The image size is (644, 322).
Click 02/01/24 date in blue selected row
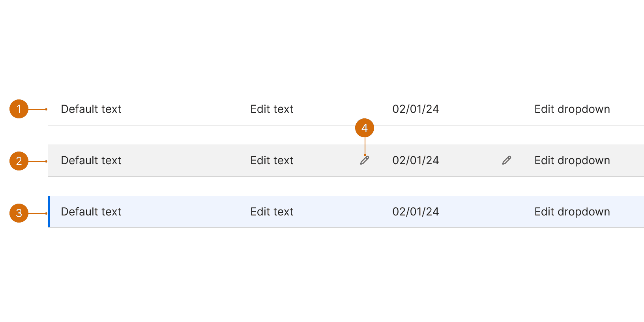point(416,212)
